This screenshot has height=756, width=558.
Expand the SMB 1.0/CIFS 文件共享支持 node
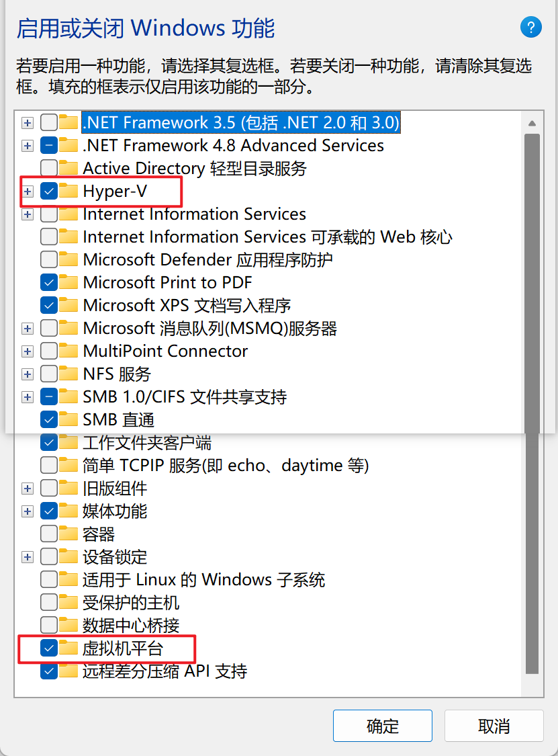(27, 396)
